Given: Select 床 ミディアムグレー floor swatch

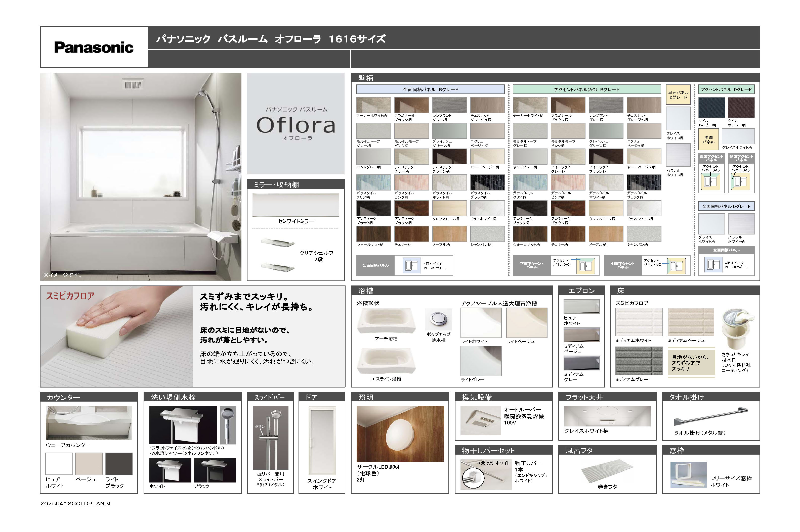Looking at the screenshot, I should [639, 361].
